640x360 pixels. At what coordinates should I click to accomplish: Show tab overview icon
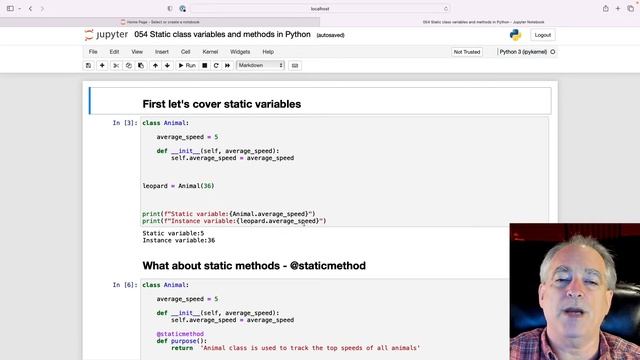(x=631, y=9)
